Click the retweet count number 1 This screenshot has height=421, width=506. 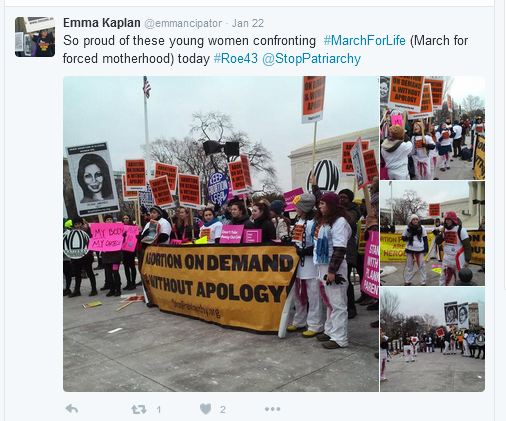point(159,409)
